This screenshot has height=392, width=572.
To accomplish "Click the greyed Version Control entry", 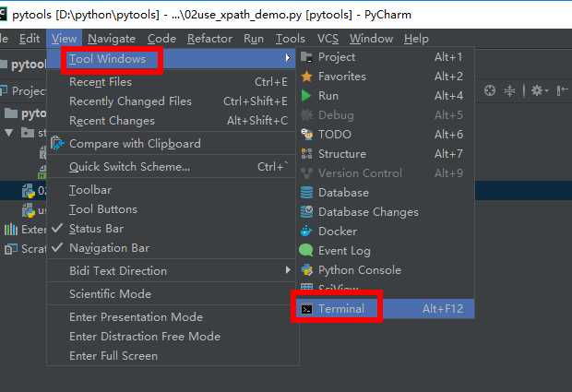I will pyautogui.click(x=386, y=173).
